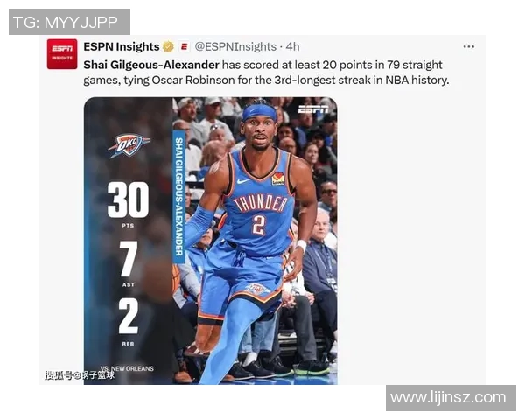525x420 pixels.
Task: Click the VS. NEW ORLEANS caption
Action: [127, 368]
